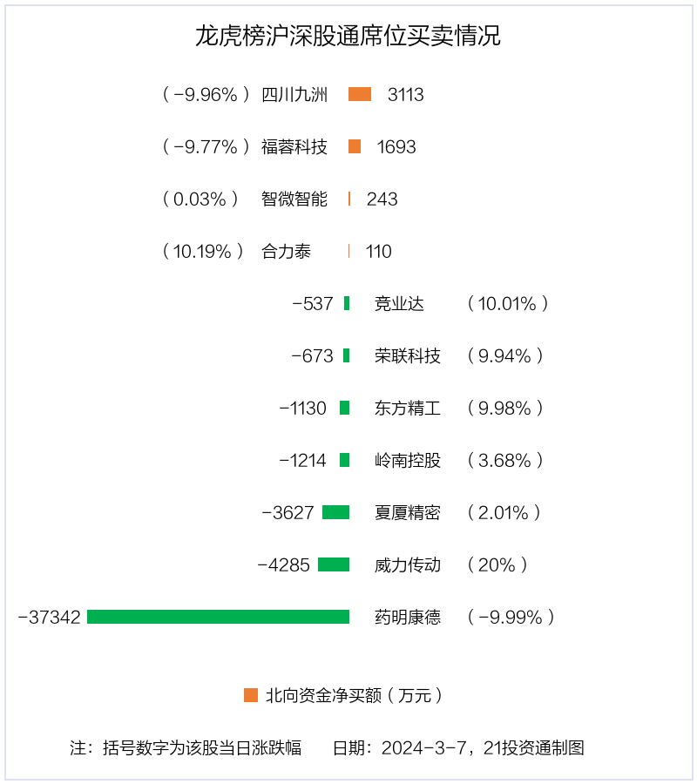
Task: Select the green bar for 岭南控股
Action: tap(344, 460)
